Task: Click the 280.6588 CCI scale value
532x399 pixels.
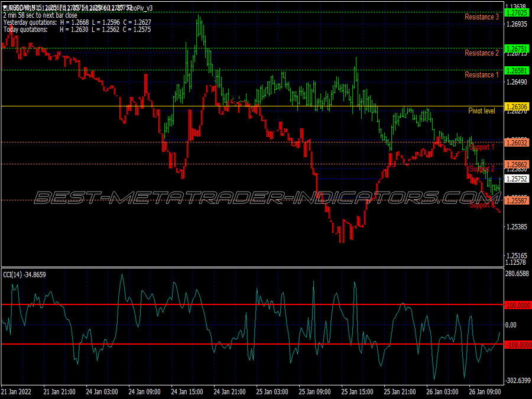Action: (x=517, y=274)
